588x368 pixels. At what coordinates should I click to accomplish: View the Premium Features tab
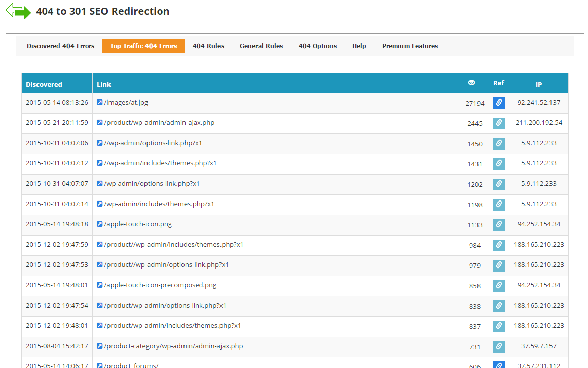[410, 46]
